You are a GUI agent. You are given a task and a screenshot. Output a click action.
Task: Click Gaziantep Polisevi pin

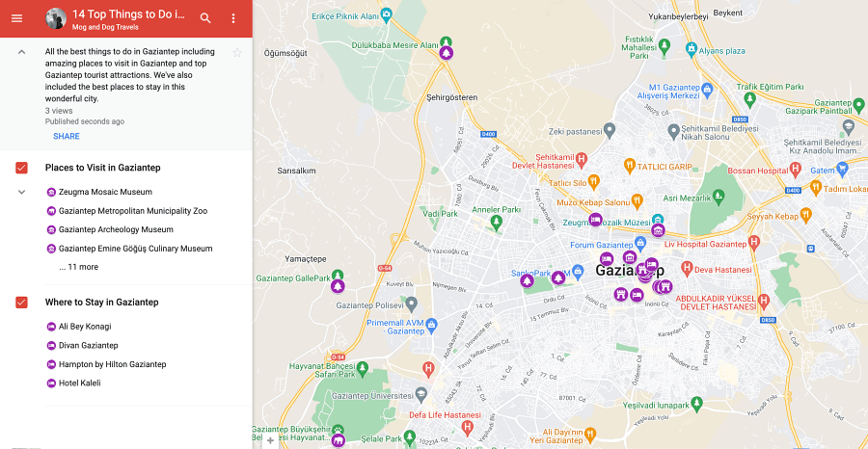tap(411, 303)
